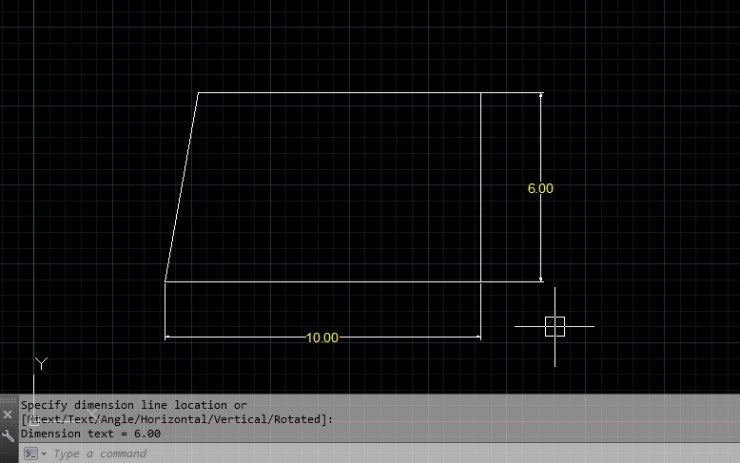Grab the command line drag handle
Viewport: 740px width, 463px height.
(x=8, y=400)
